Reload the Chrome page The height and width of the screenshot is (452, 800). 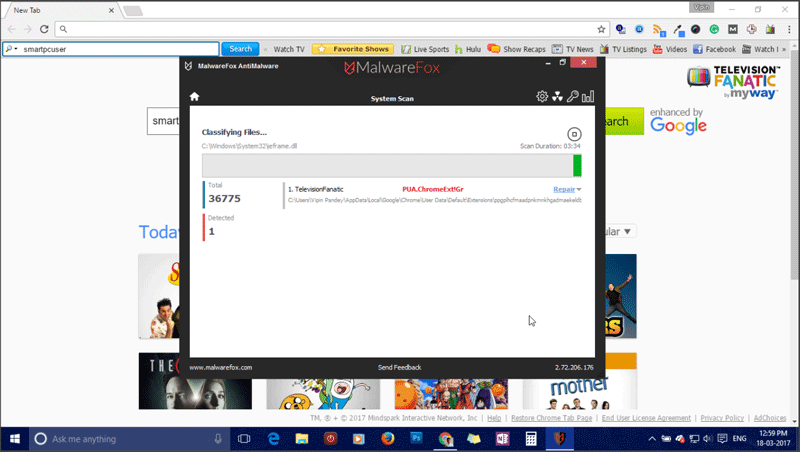(44, 29)
